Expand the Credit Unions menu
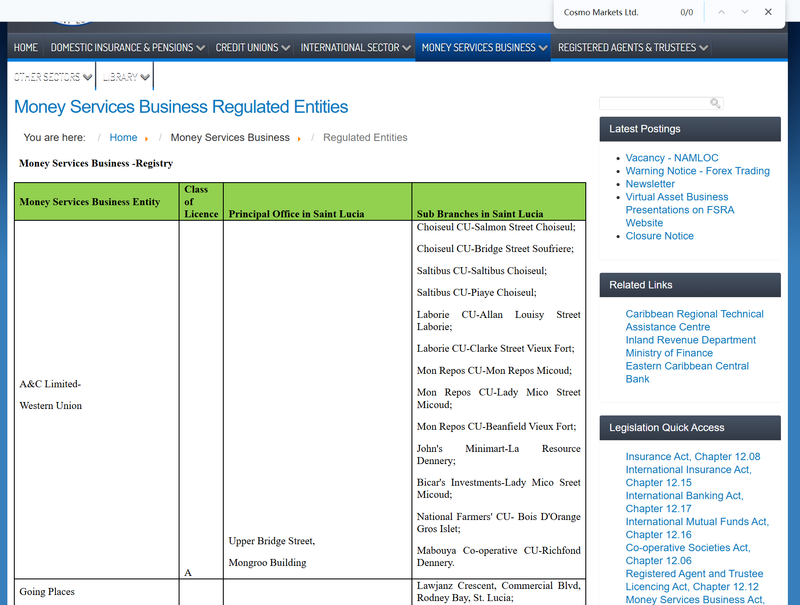800x605 pixels. 253,47
